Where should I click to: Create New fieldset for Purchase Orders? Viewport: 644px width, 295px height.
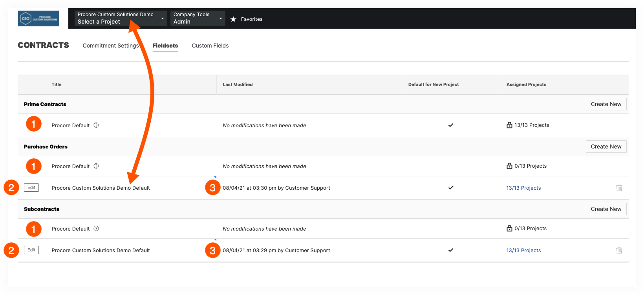[x=606, y=147]
